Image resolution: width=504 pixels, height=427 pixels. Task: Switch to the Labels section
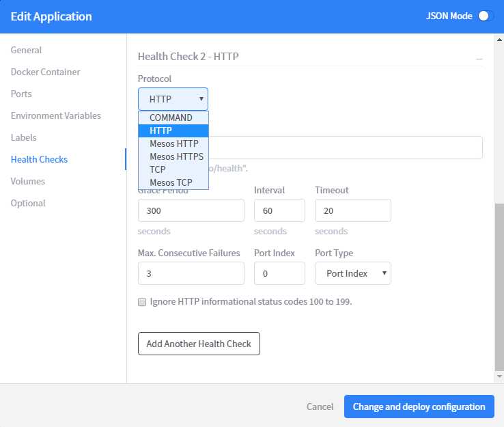[x=23, y=137]
